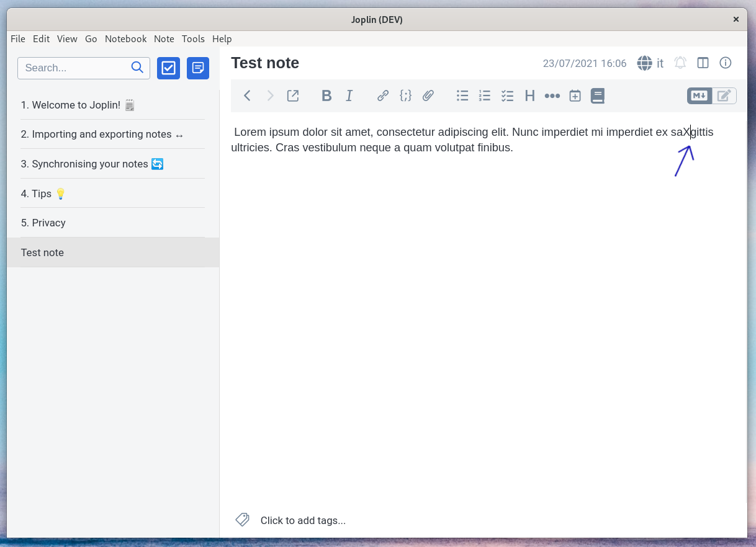The height and width of the screenshot is (547, 756).
Task: Create a new note button
Action: click(198, 68)
